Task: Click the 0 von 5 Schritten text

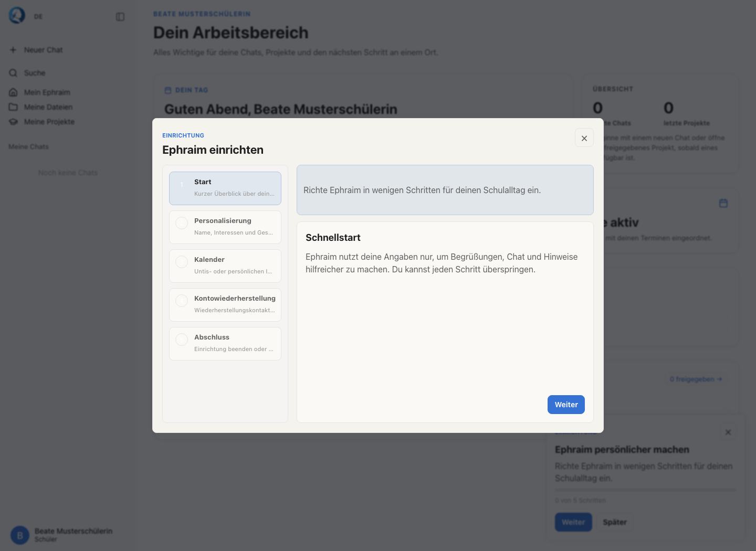Action: [580, 501]
